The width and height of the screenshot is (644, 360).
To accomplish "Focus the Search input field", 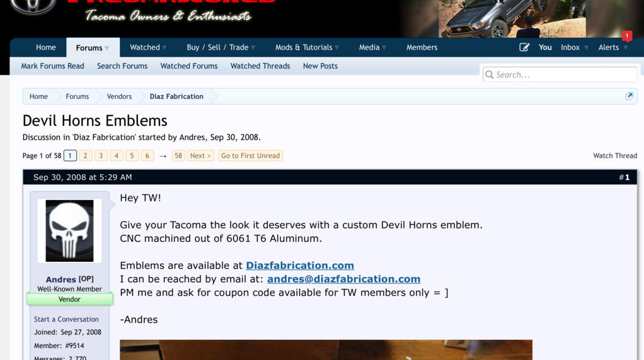I will click(560, 75).
